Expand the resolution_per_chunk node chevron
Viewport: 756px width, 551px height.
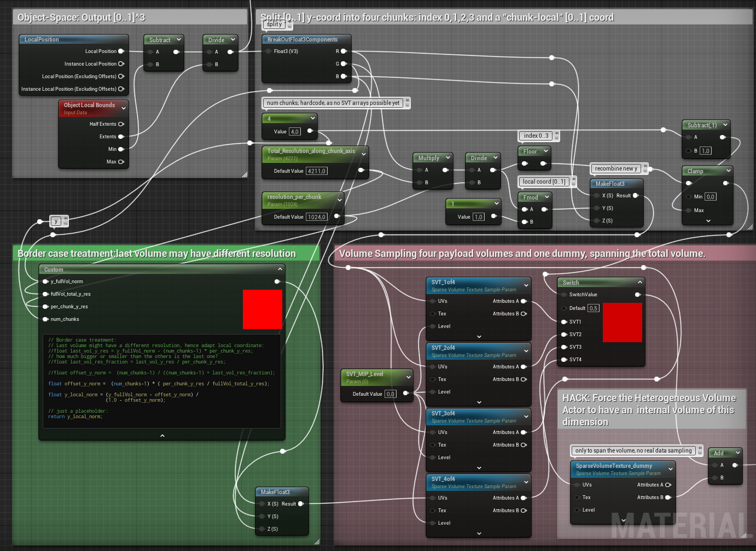(x=339, y=200)
